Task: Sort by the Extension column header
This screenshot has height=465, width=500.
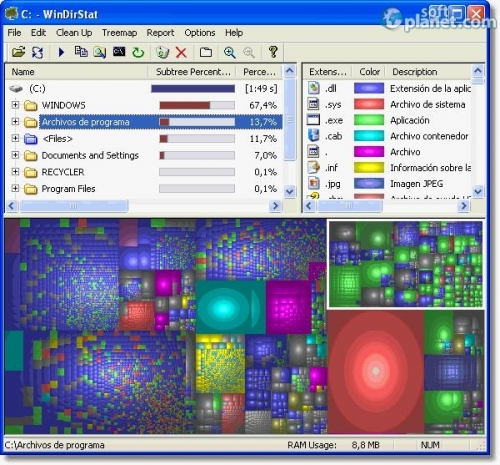Action: pyautogui.click(x=327, y=72)
